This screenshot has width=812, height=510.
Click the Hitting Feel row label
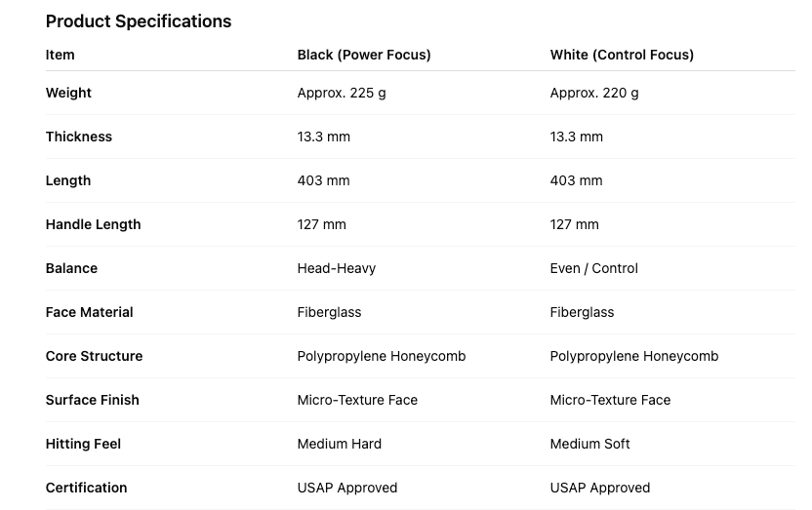coord(84,444)
